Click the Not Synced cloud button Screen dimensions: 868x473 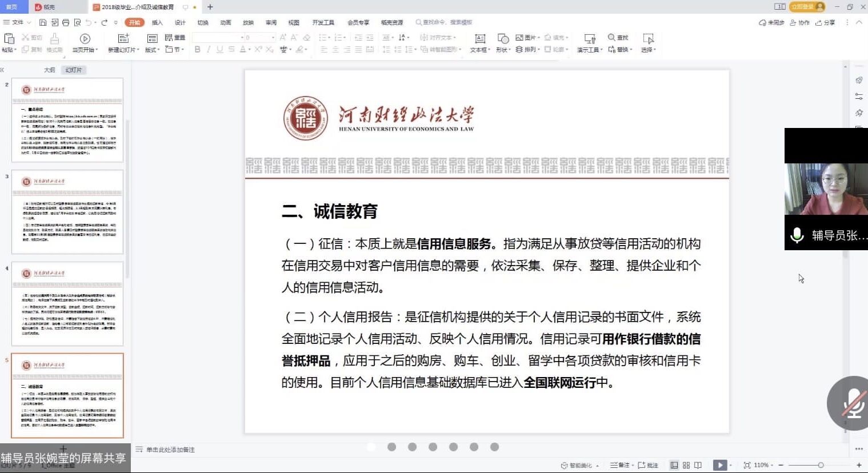click(771, 22)
